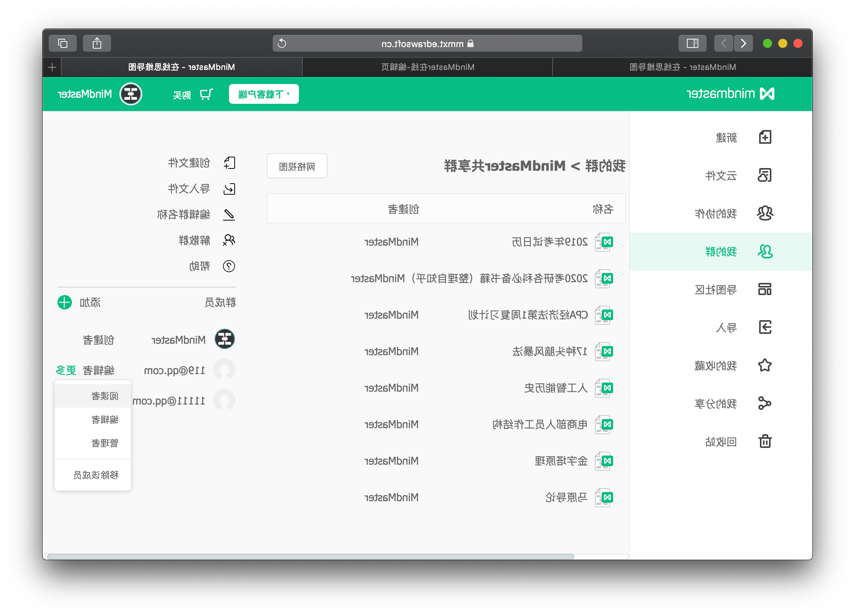Choose 管理者 role in dropdown menu
This screenshot has width=855, height=616.
[x=93, y=443]
